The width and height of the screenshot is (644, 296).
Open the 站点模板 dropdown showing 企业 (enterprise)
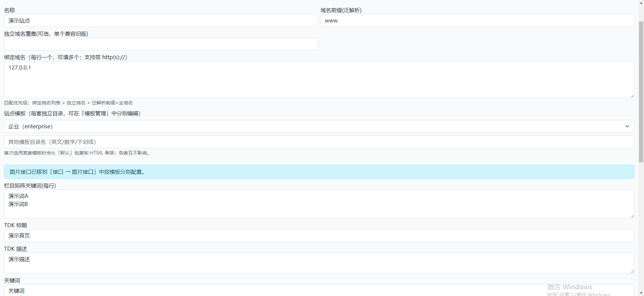click(x=319, y=126)
